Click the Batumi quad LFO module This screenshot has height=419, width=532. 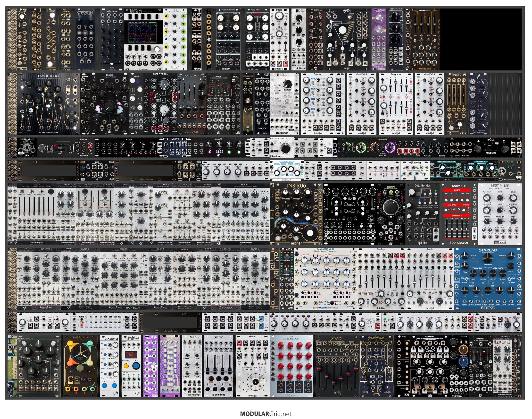(x=219, y=104)
